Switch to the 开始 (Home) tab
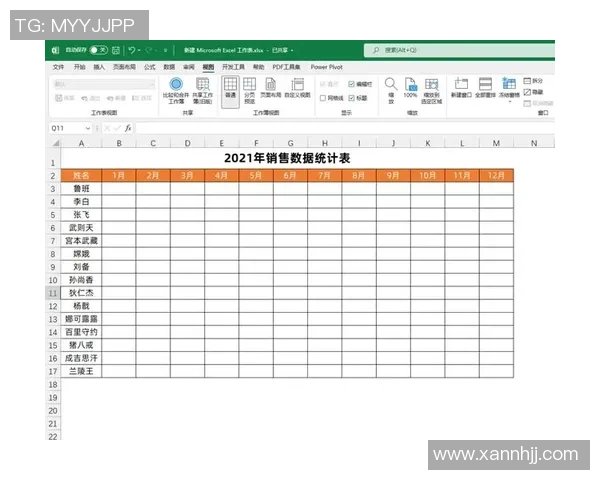 79,67
